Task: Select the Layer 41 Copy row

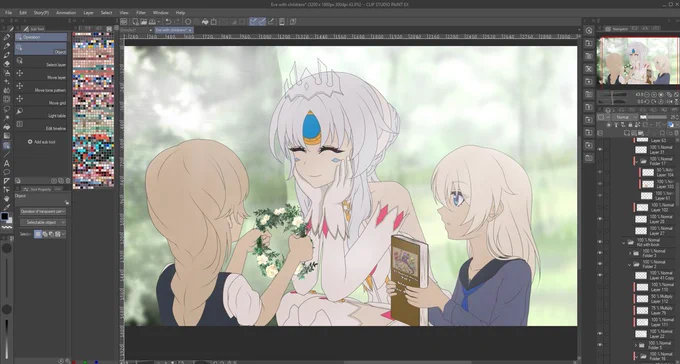Action: coord(653,275)
